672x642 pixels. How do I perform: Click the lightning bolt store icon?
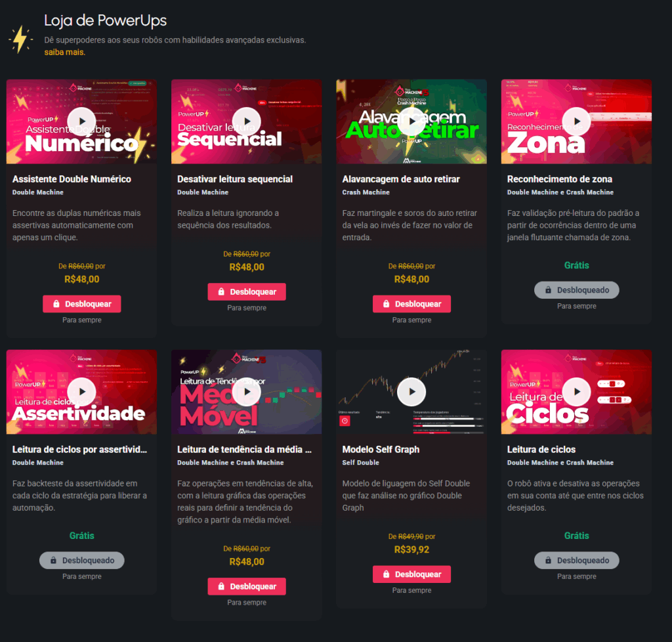pos(20,40)
